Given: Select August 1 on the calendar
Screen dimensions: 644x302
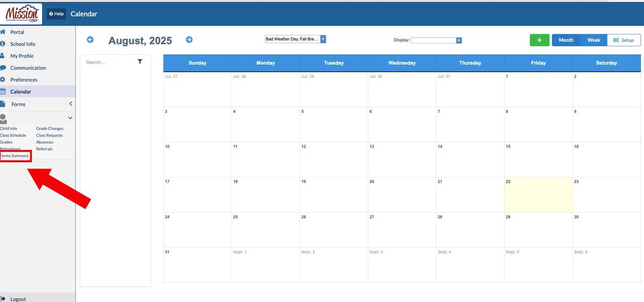Looking at the screenshot, I should 538,89.
